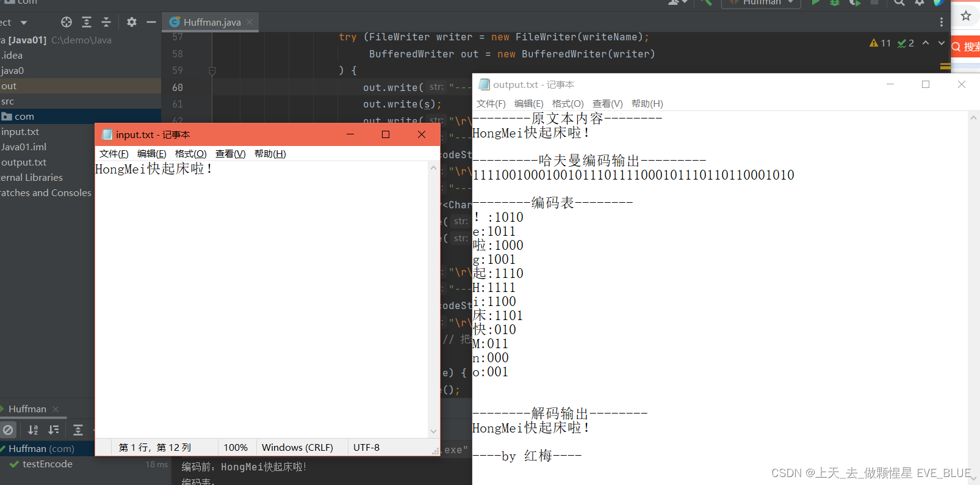This screenshot has width=980, height=485.
Task: Click the ----by 红梅---- line in output.txt
Action: (x=527, y=456)
